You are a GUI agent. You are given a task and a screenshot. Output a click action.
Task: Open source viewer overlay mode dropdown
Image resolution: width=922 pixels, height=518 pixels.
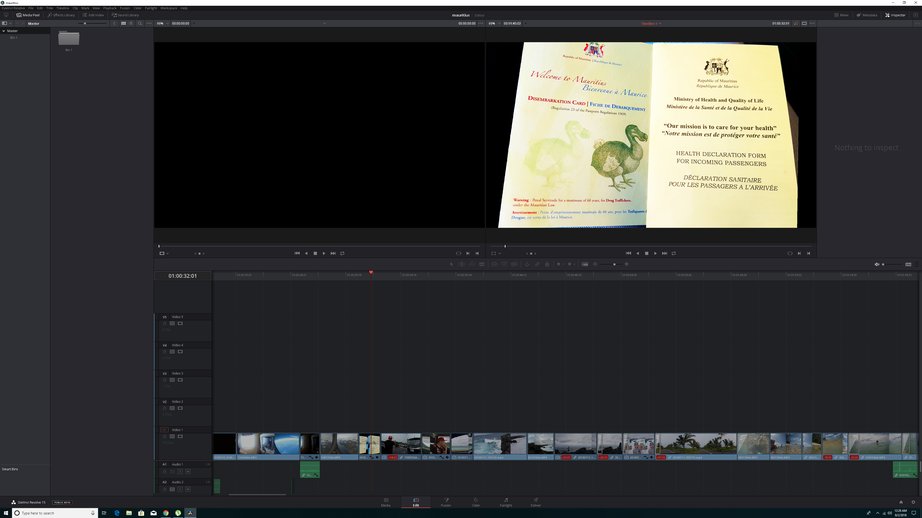[x=163, y=253]
